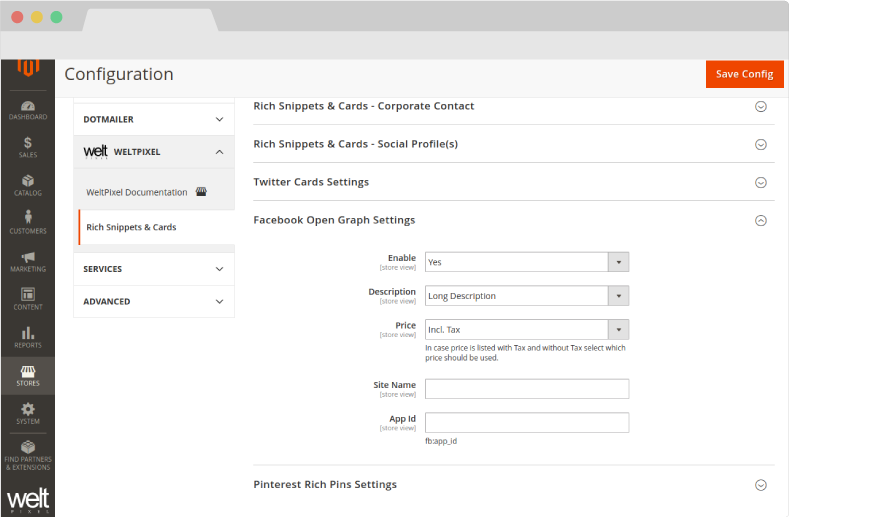Screen dimensions: 890x517
Task: Click the Site Name input field
Action: click(x=526, y=389)
